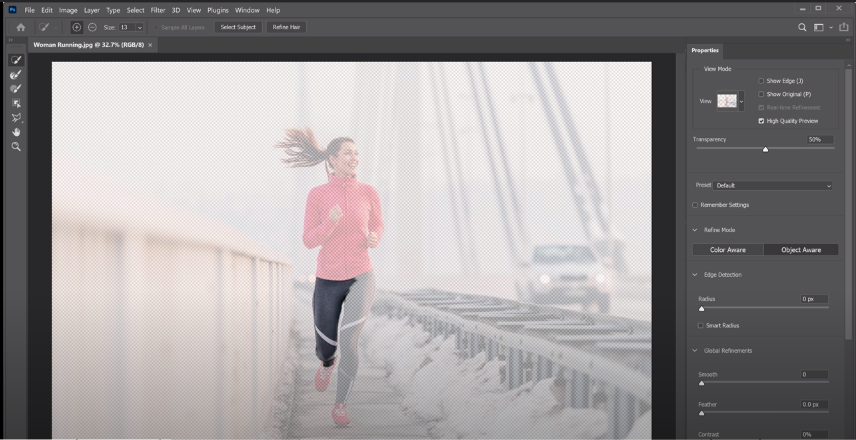Open the Share icon at top right
Image resolution: width=856 pixels, height=440 pixels.
pyautogui.click(x=842, y=27)
